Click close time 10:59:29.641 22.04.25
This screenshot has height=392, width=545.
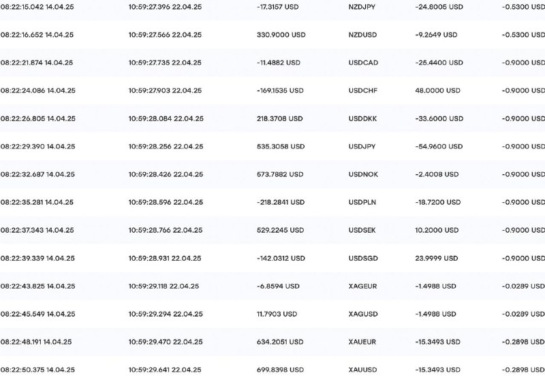165,370
